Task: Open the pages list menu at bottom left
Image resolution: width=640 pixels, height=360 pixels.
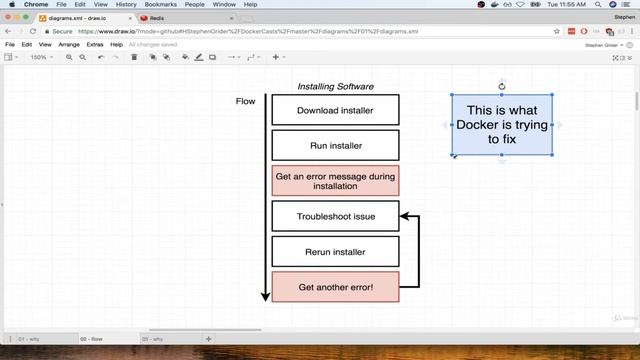Action: point(10,339)
